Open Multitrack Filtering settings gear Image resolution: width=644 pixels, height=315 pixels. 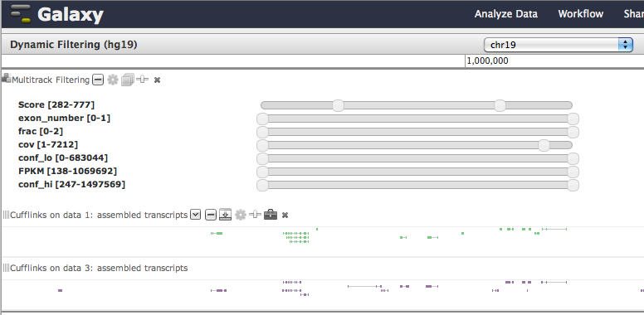113,80
